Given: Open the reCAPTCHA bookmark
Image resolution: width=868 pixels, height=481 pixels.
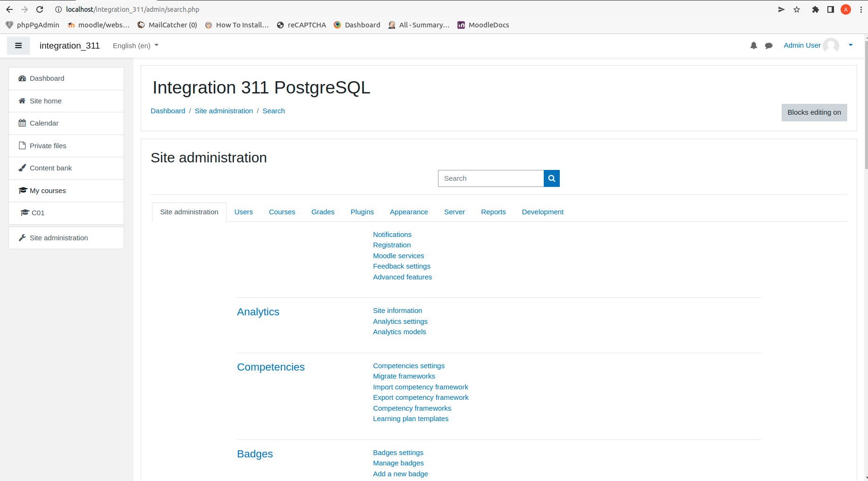Looking at the screenshot, I should (301, 25).
